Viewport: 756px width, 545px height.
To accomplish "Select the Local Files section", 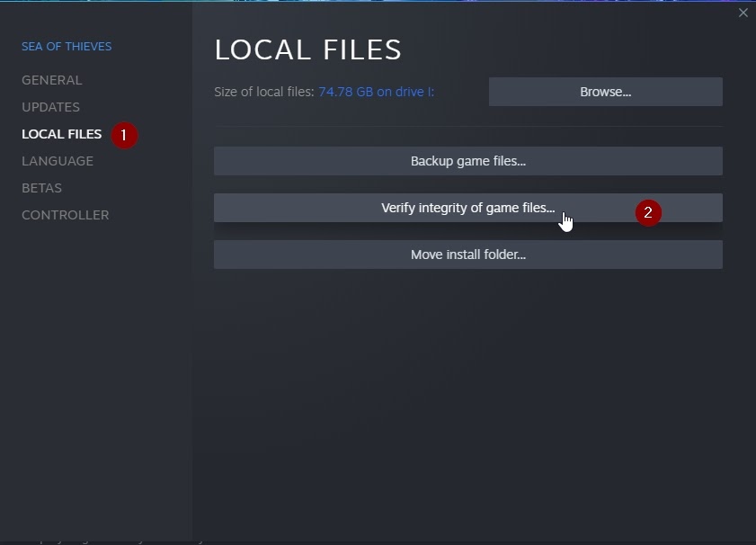I will click(x=62, y=134).
